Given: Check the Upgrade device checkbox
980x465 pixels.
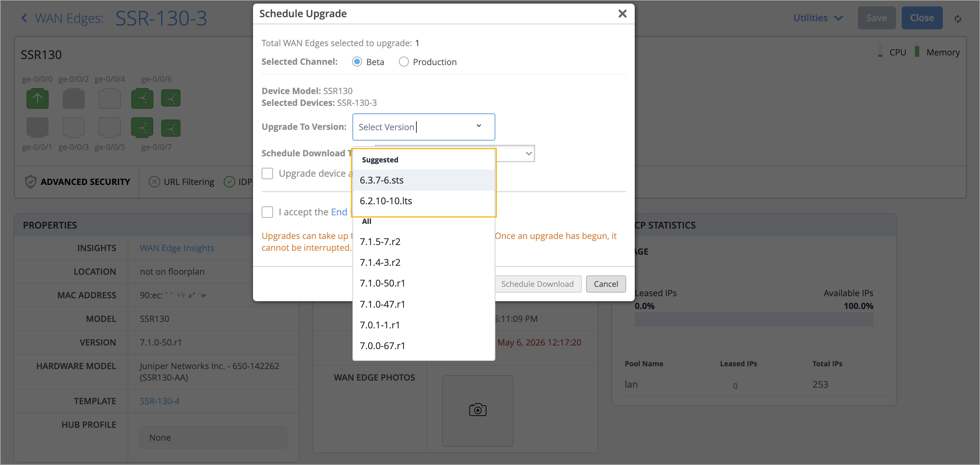Looking at the screenshot, I should pyautogui.click(x=267, y=174).
